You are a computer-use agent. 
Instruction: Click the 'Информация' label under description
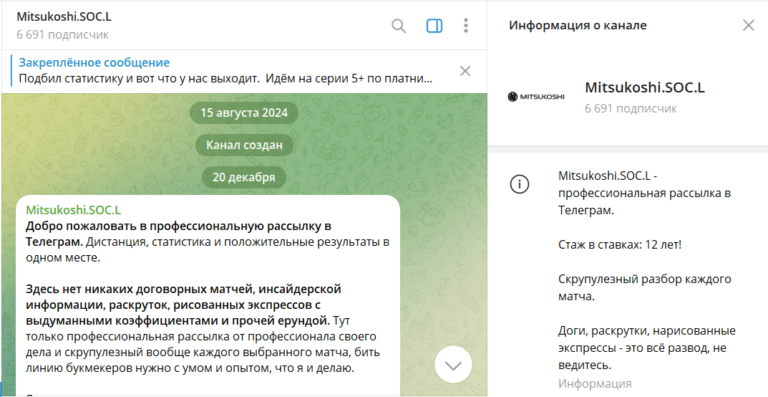[595, 383]
